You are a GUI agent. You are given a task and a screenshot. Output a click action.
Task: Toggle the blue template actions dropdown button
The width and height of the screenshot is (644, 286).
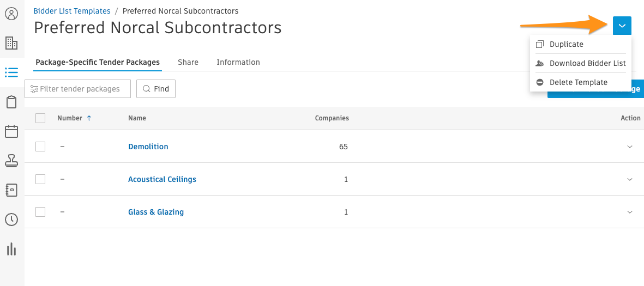622,26
